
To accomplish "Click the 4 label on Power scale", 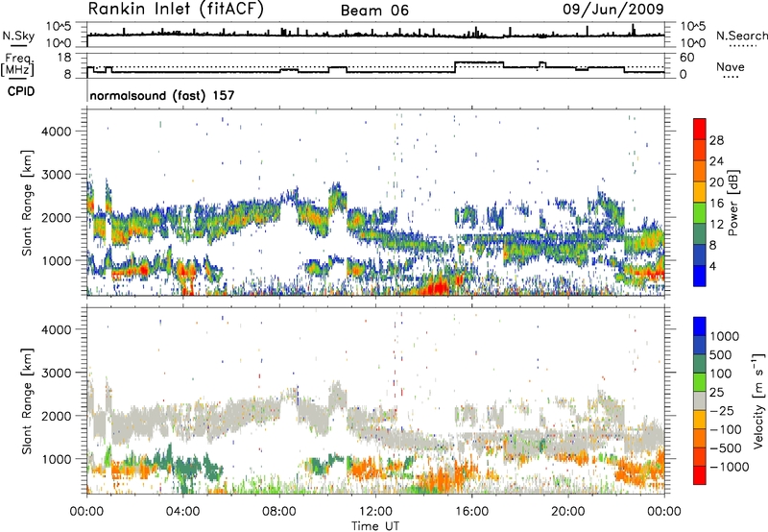I will (x=712, y=267).
